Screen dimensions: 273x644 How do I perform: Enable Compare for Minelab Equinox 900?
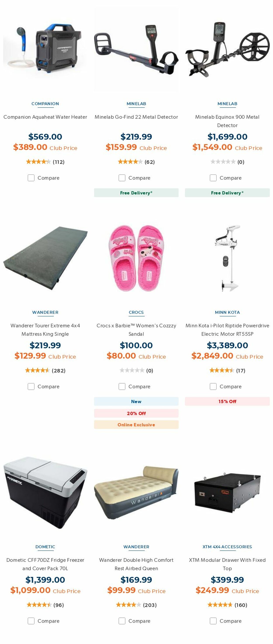pos(213,178)
